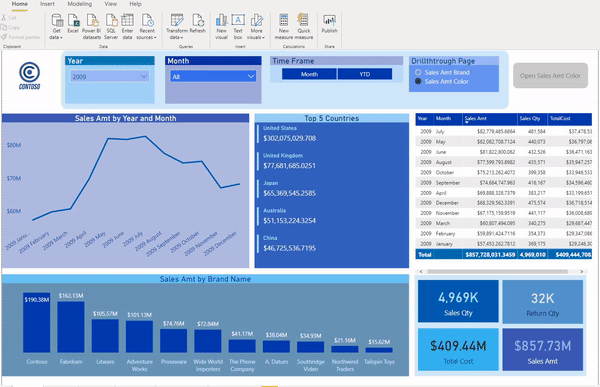Refresh the data

(x=197, y=24)
